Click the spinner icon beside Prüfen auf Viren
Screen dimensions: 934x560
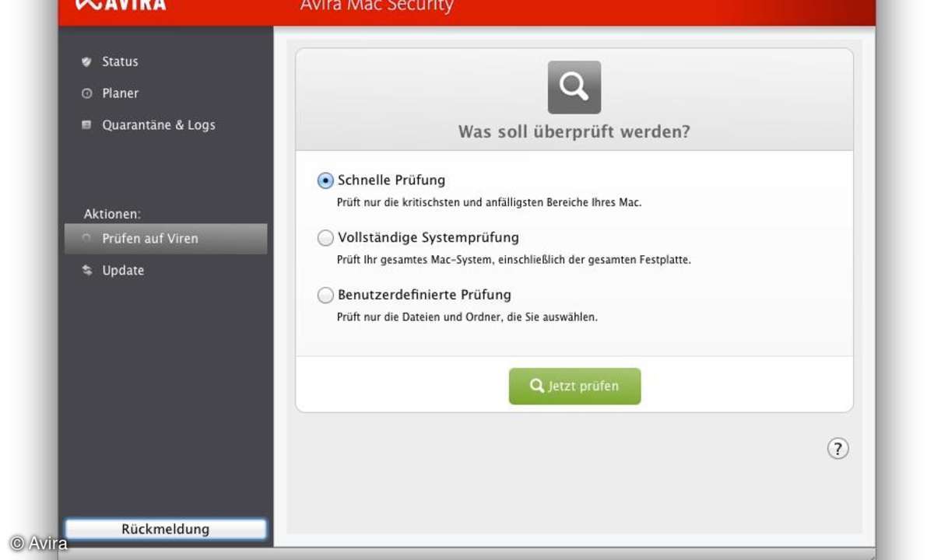coord(87,239)
